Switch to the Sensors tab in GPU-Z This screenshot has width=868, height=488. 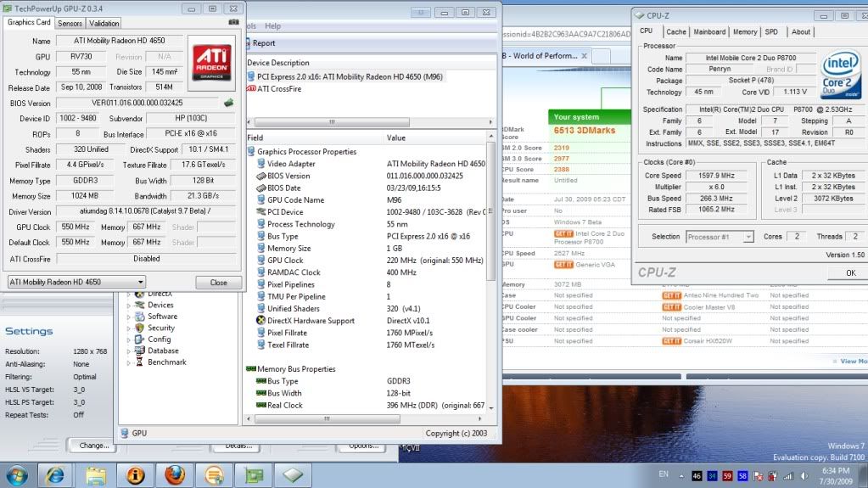70,23
